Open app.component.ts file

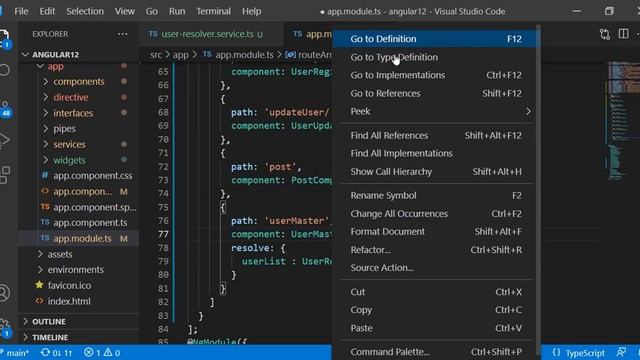79,223
